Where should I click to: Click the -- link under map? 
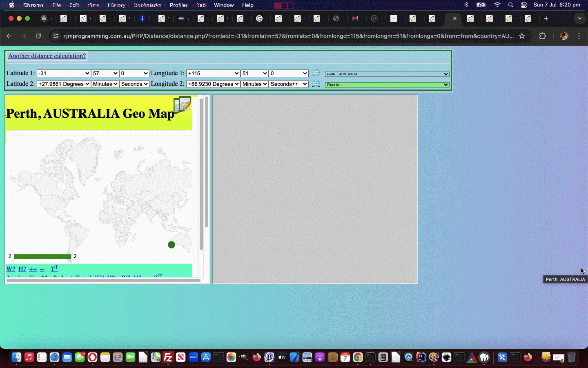coord(42,269)
